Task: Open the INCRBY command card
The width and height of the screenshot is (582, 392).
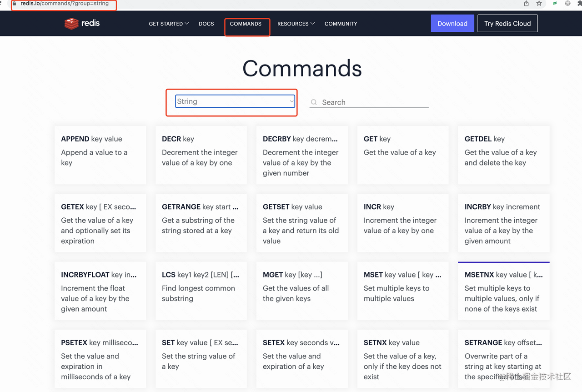Action: (504, 223)
